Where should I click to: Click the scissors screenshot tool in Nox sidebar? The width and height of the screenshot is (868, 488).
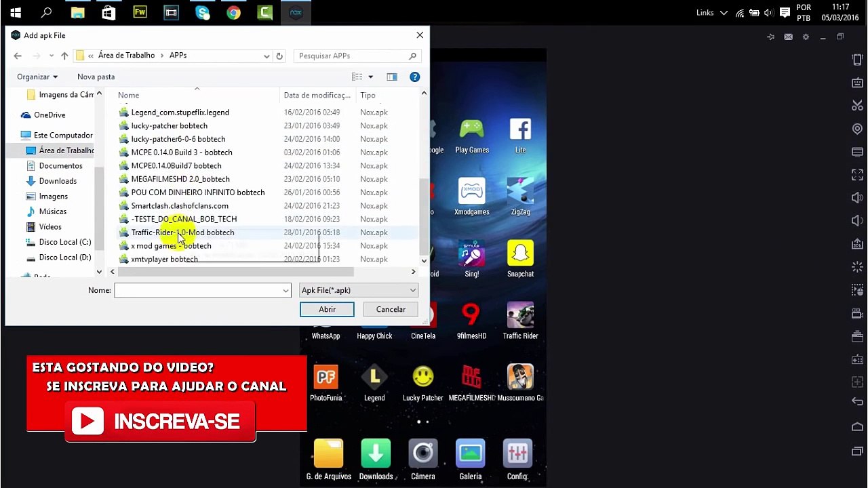point(857,106)
